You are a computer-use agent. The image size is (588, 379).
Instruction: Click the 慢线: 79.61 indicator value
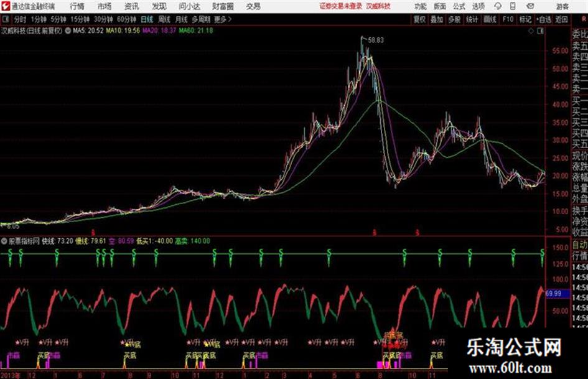91,241
